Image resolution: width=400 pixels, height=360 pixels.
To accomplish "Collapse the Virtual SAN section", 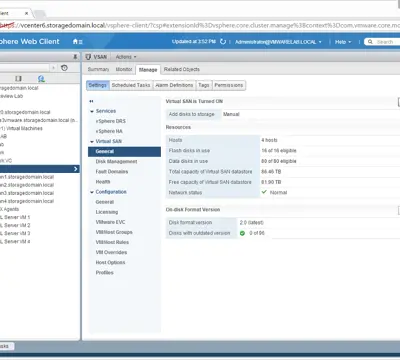I will pos(92,142).
